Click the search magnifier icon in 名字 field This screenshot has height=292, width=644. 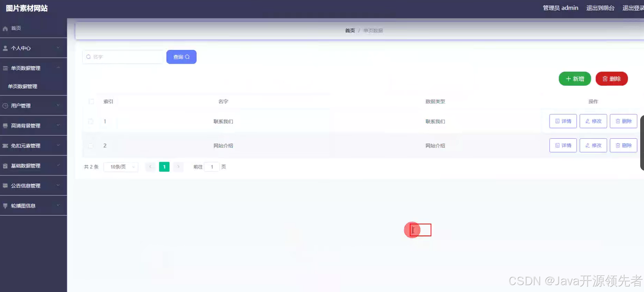click(88, 57)
